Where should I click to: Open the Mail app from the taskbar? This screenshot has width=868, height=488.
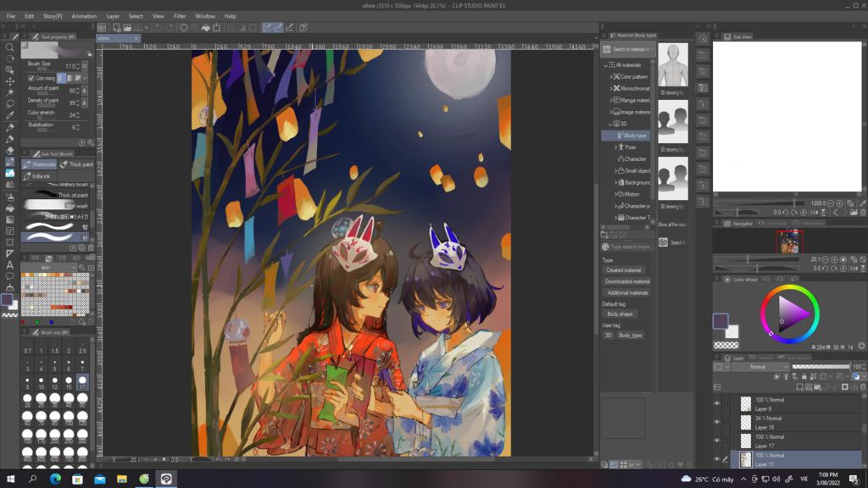pos(100,479)
